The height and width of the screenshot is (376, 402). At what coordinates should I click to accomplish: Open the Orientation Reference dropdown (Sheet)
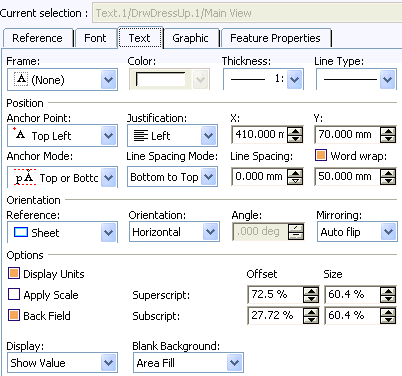tap(62, 232)
